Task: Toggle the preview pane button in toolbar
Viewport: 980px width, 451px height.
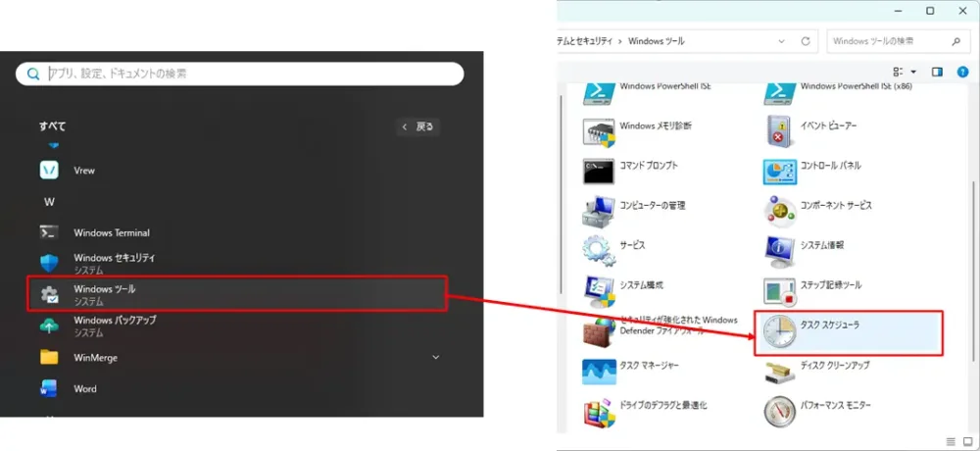Action: tap(937, 72)
